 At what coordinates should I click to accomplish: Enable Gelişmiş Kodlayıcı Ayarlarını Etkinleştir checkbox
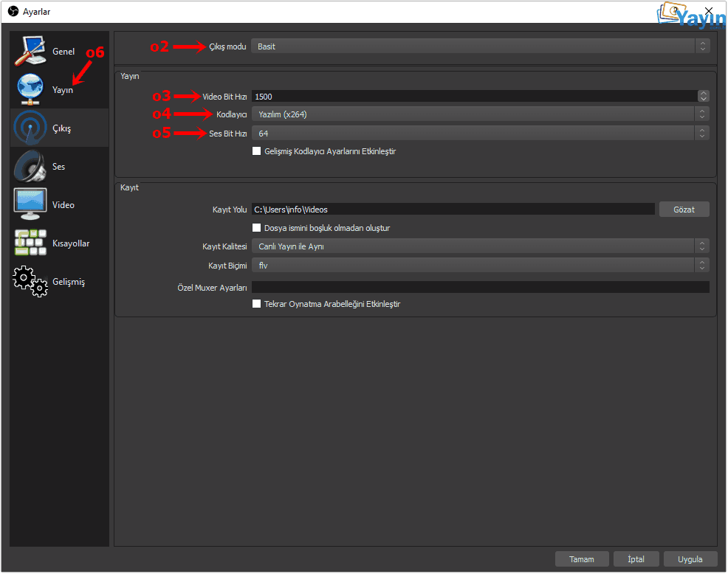[256, 151]
